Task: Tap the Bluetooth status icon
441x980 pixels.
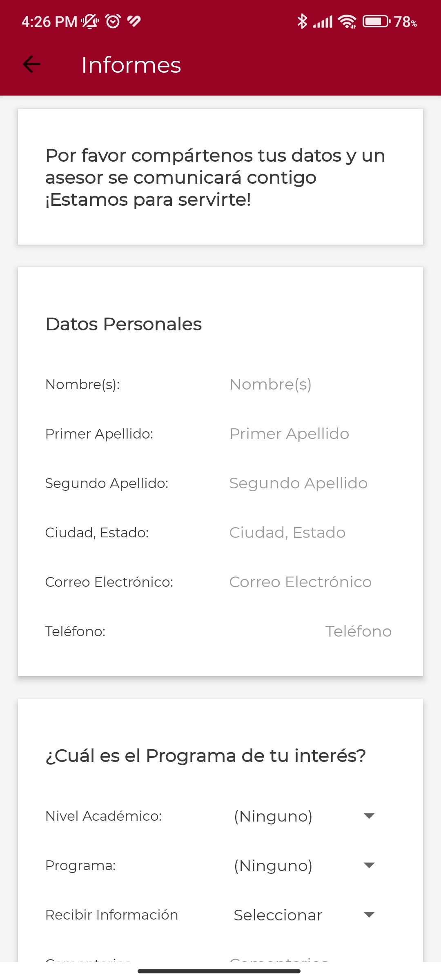Action: click(302, 21)
